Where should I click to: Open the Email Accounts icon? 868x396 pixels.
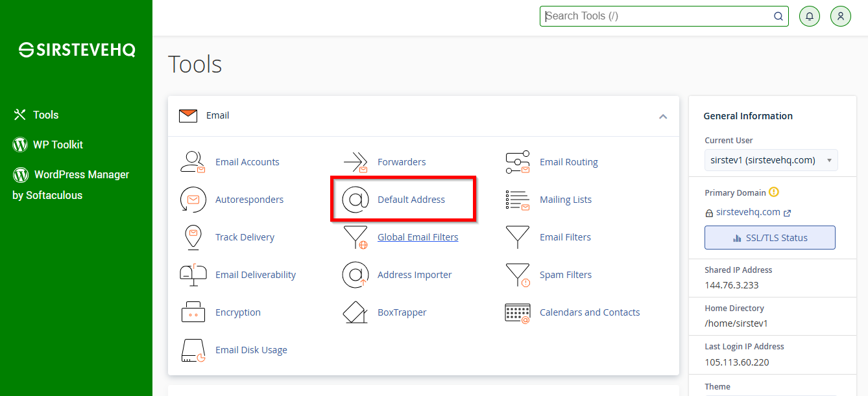[x=193, y=162]
